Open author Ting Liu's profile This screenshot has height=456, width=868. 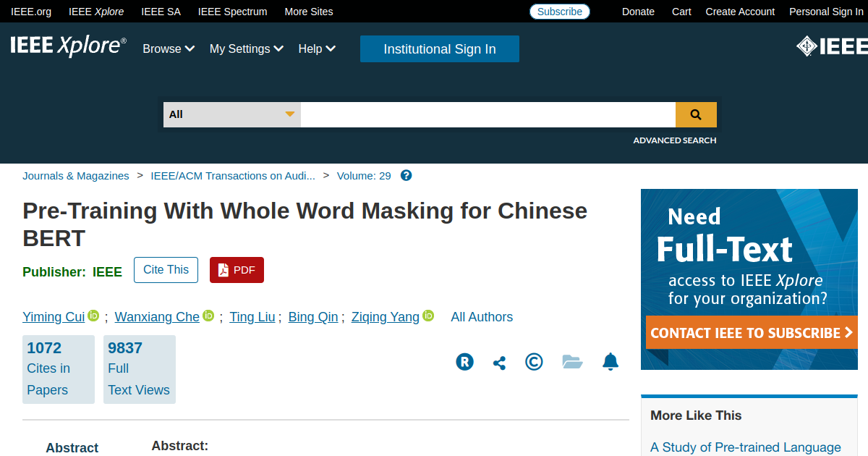tap(252, 317)
